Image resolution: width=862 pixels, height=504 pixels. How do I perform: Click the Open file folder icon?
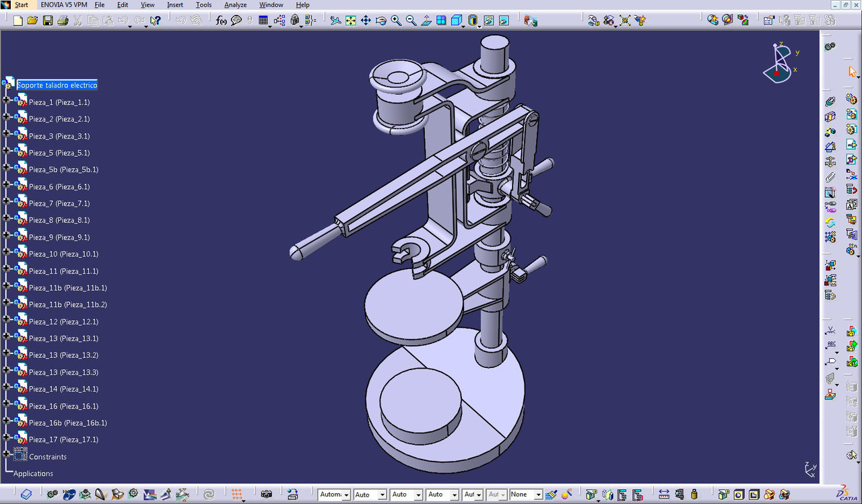32,21
